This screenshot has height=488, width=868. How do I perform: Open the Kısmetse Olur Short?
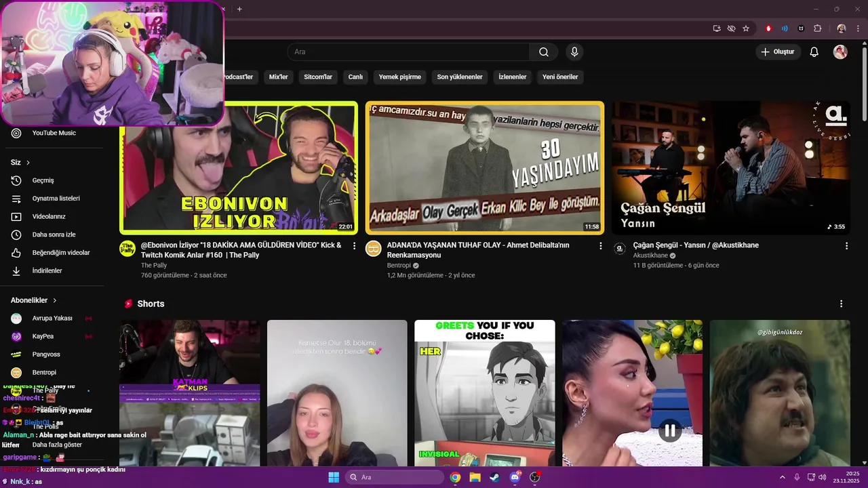click(x=337, y=393)
